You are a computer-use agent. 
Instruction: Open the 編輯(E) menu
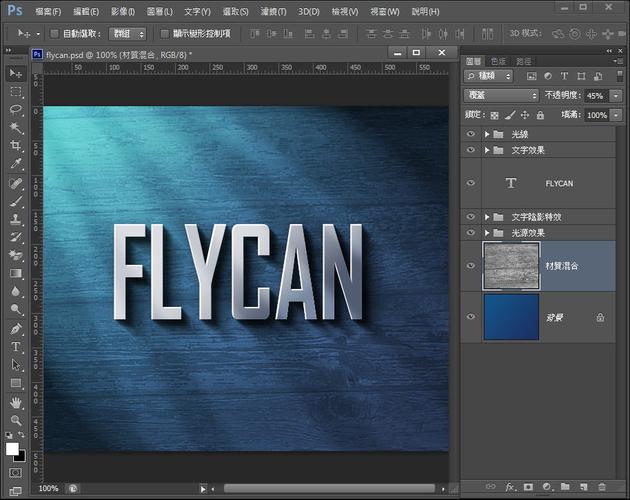pos(86,12)
